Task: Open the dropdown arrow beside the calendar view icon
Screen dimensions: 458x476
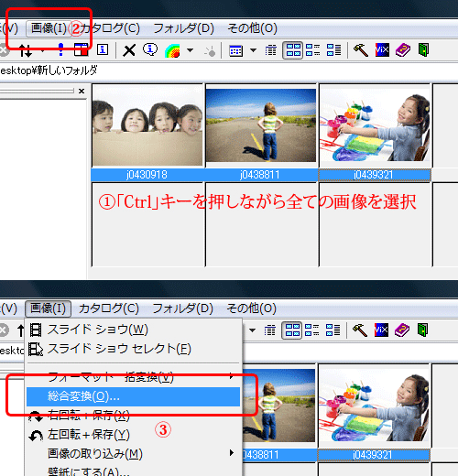Action: 253,50
